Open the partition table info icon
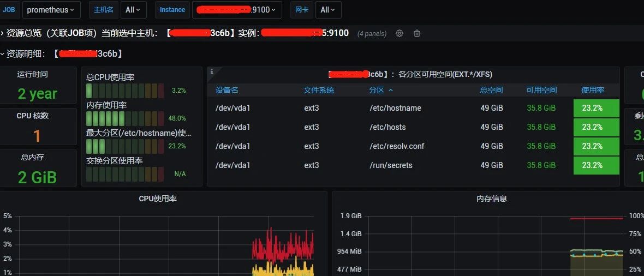 point(212,72)
